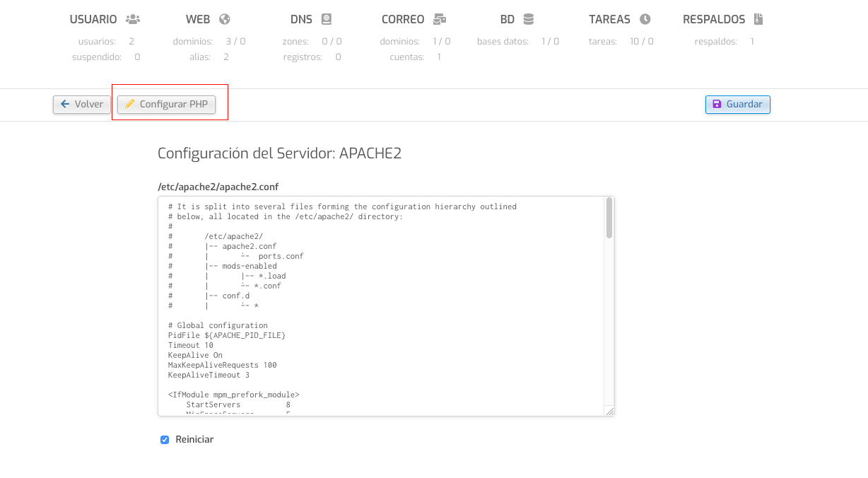Uncheck the Reiniciar checkbox
The height and width of the screenshot is (478, 868).
click(165, 440)
